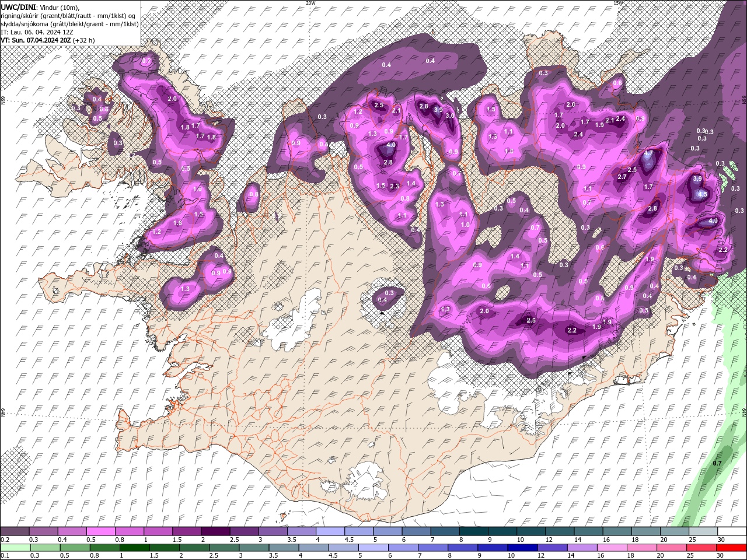Pick the bright red swatch labelled 30
The image size is (747, 560).
731,548
